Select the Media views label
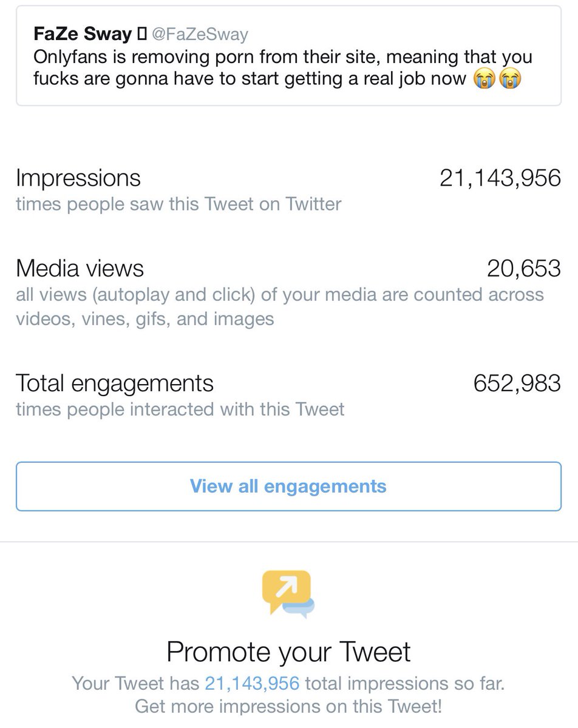Screen dimensions: 578x728 point(80,268)
